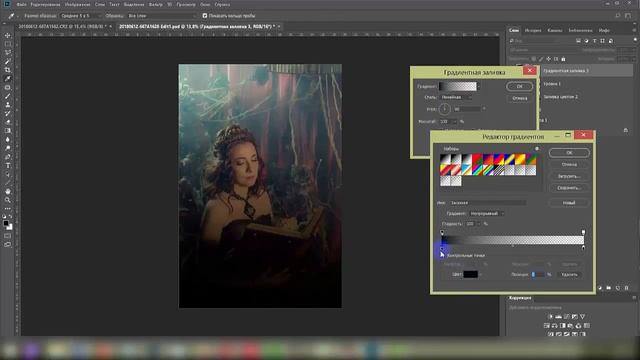Click New button in Gradient Editor
640x360 pixels.
pyautogui.click(x=569, y=203)
